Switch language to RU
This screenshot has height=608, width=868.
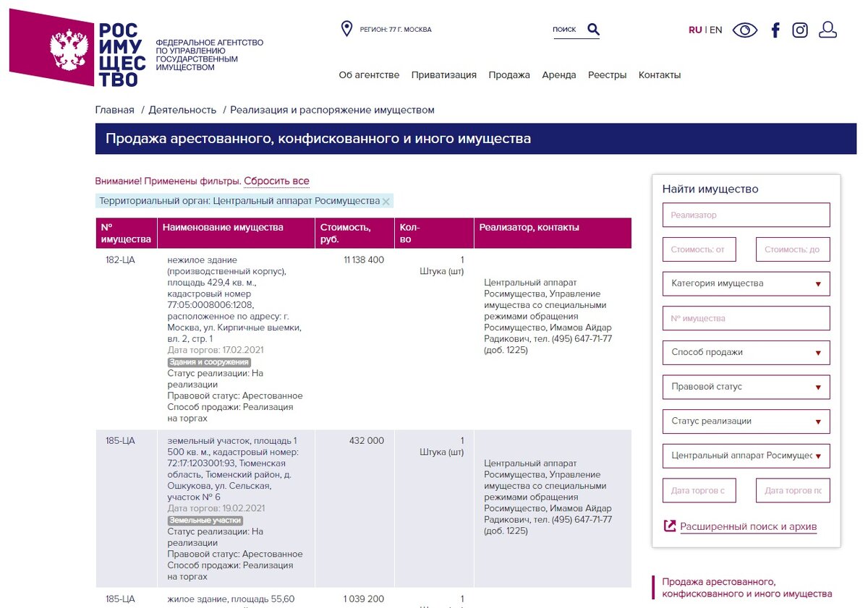tap(695, 30)
